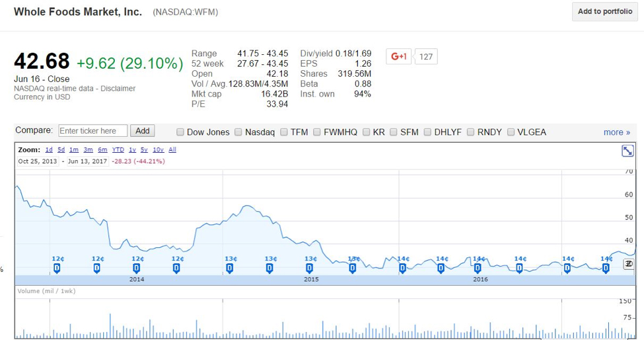Click the last 14¢ dividend marker
Image resolution: width=644 pixels, height=340 pixels.
[x=606, y=269]
